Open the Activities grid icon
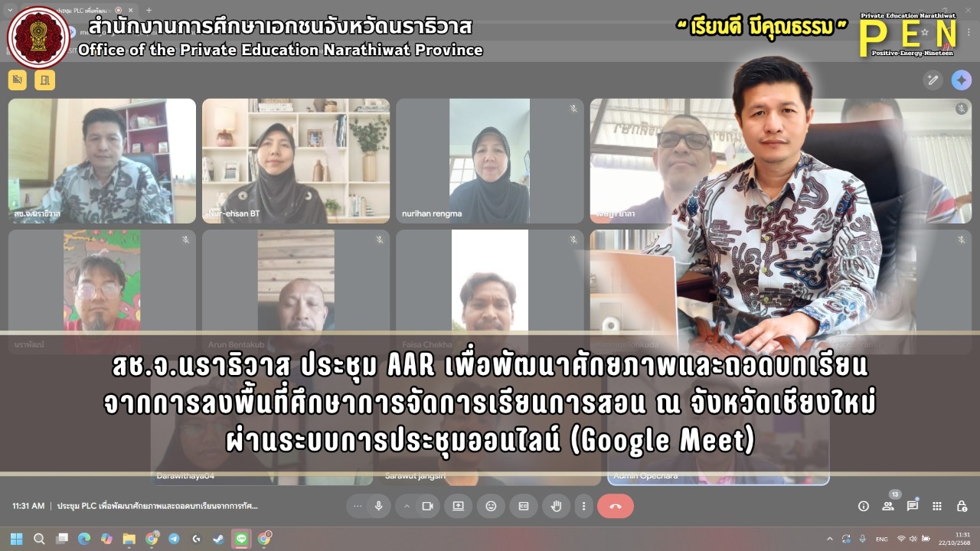The image size is (980, 551). click(937, 506)
